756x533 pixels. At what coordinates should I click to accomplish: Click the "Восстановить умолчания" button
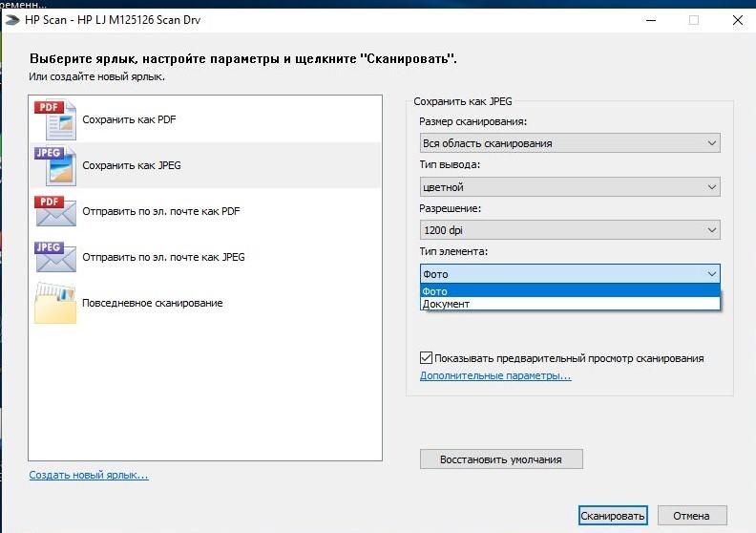(x=501, y=459)
